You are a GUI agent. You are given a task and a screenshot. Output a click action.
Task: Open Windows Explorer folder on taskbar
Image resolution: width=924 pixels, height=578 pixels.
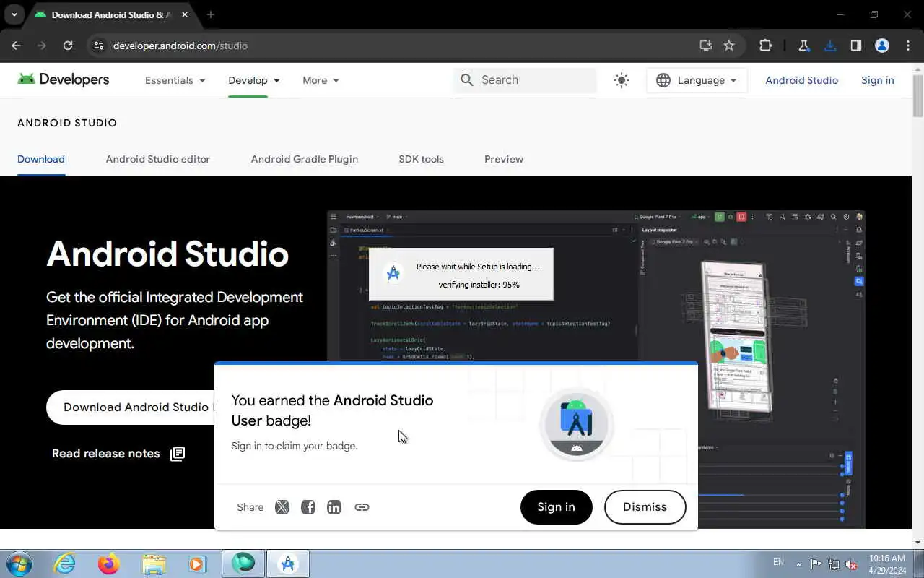(x=154, y=564)
